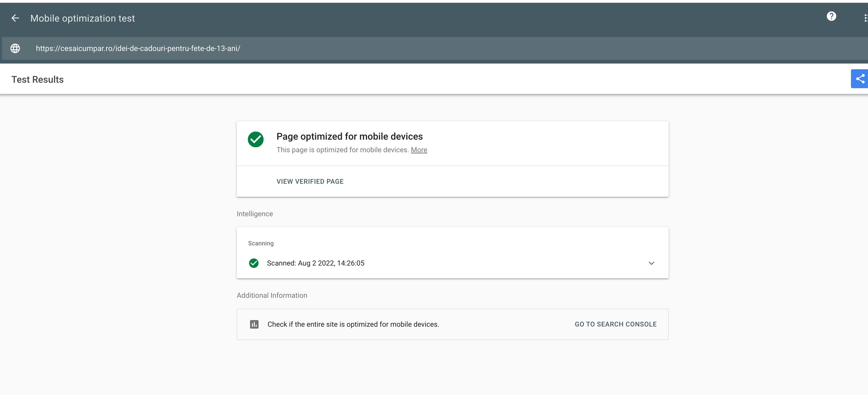Open the apps grid icon at top right
Screen dimensions: 868x395
click(865, 18)
